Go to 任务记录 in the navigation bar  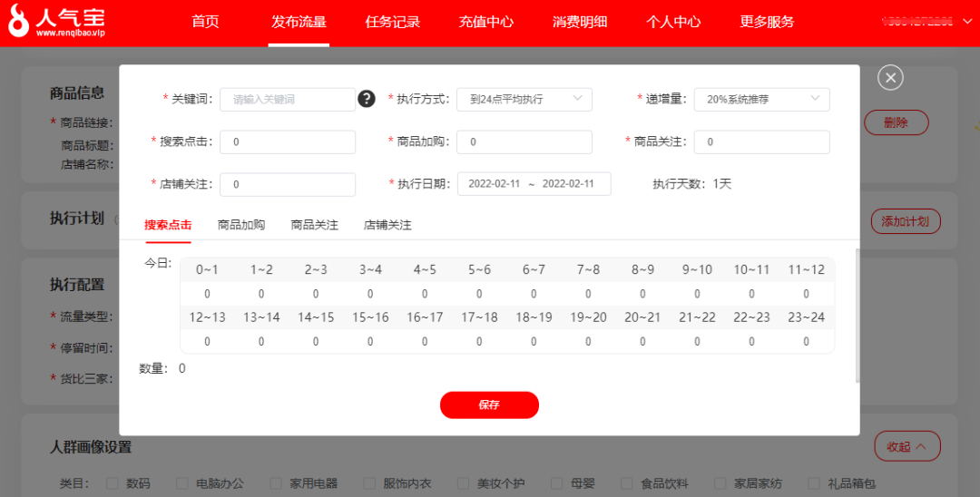[393, 22]
